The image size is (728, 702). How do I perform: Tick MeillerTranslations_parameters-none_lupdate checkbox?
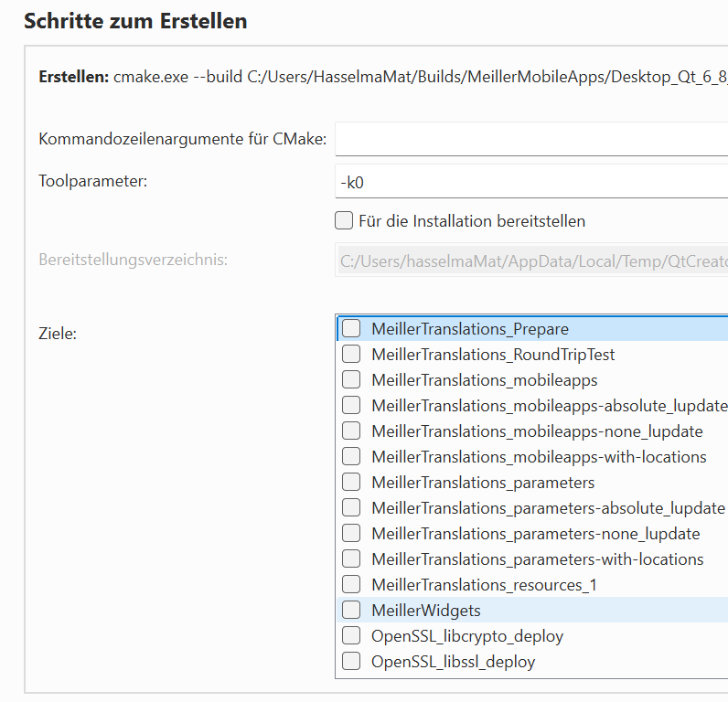(351, 534)
